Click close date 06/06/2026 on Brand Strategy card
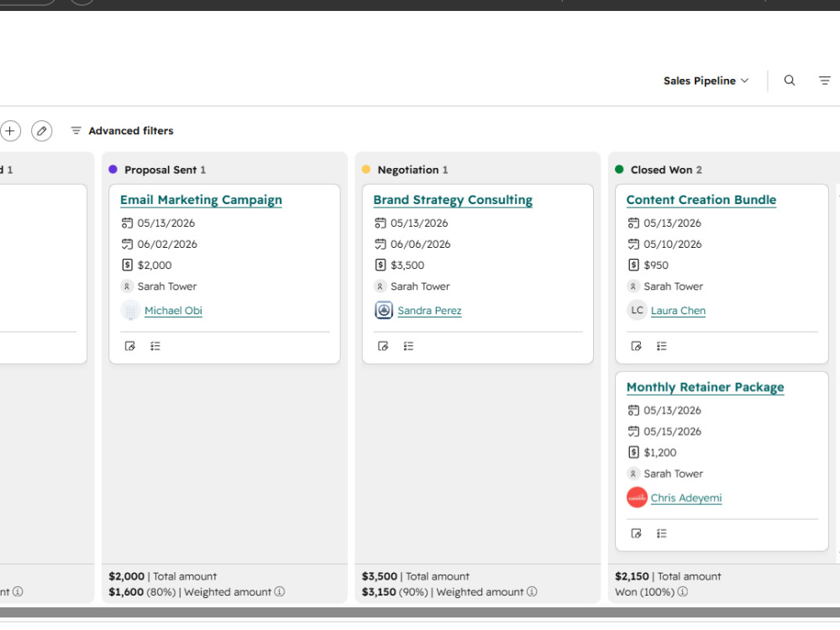840x630 pixels. click(421, 244)
